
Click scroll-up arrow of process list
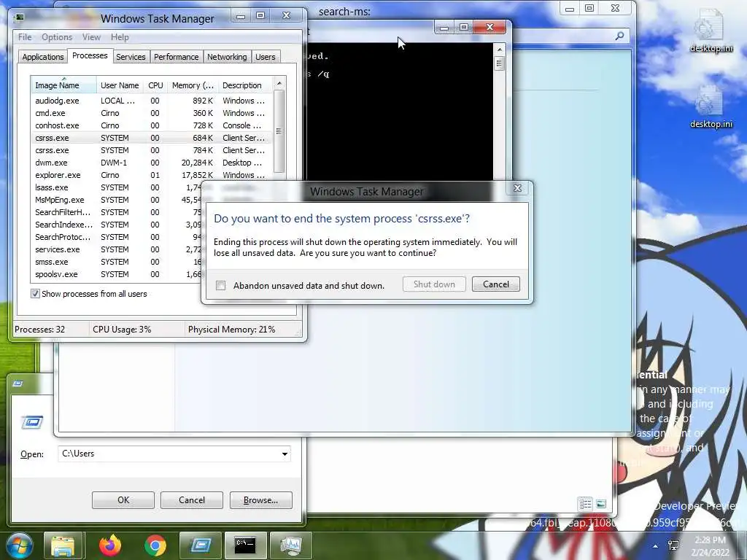coord(279,83)
